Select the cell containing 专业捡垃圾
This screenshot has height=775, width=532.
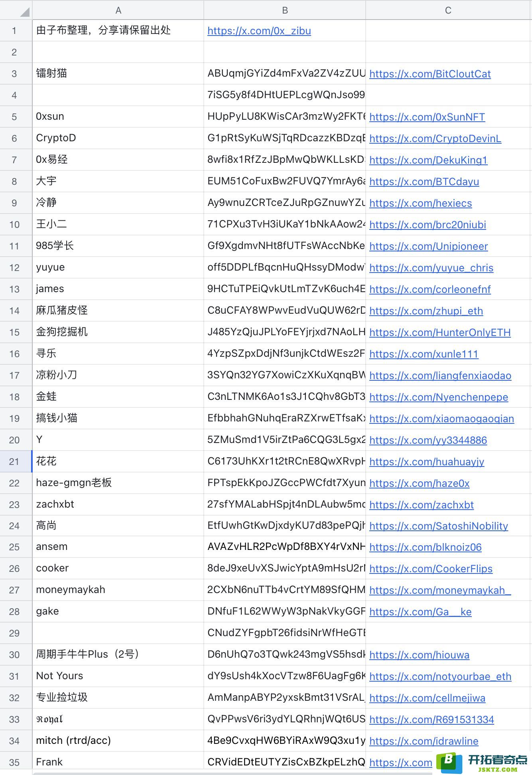click(118, 698)
